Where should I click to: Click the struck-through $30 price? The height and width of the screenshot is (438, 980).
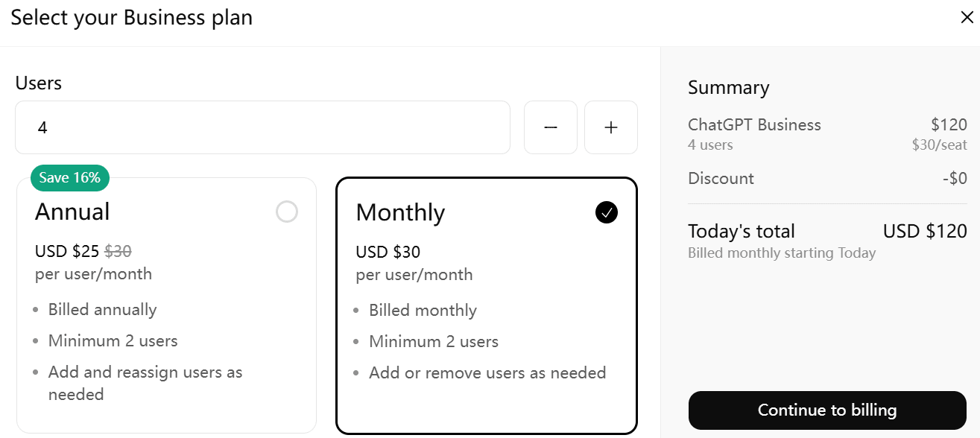(x=118, y=251)
